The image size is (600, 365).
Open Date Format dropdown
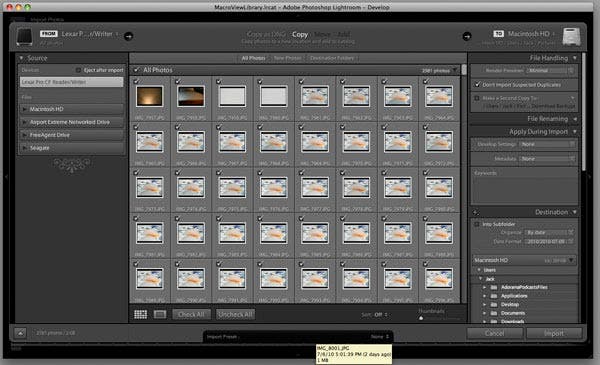pyautogui.click(x=550, y=242)
